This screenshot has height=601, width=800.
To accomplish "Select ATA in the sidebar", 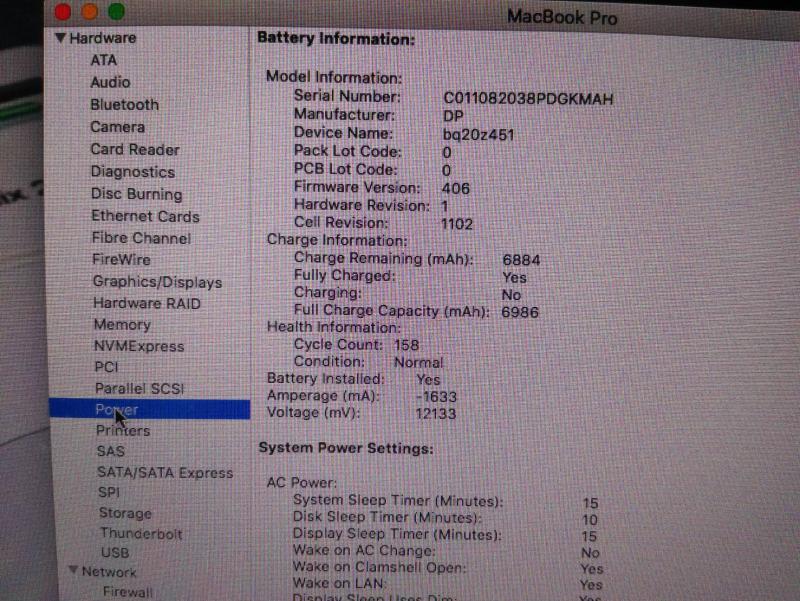I will (x=104, y=60).
